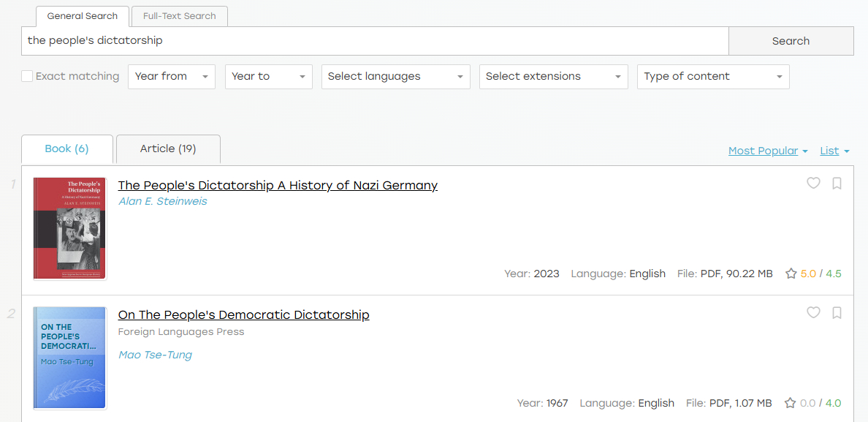Click the 0.0 / 4.0 rating text
868x422 pixels.
[x=821, y=403]
